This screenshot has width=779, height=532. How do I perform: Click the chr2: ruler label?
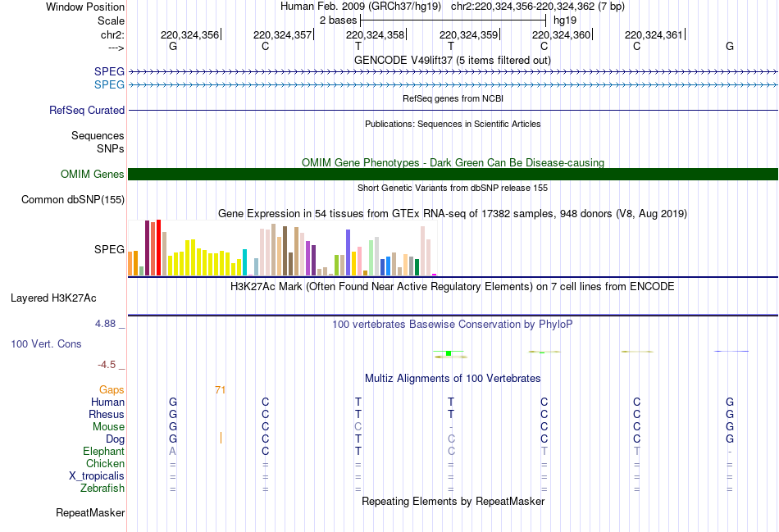pos(113,34)
